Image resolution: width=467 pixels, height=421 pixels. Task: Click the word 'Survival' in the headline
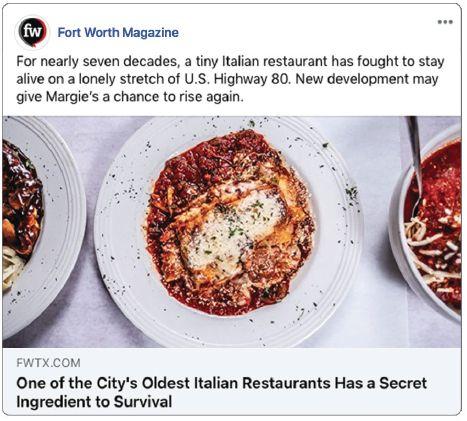pos(143,401)
